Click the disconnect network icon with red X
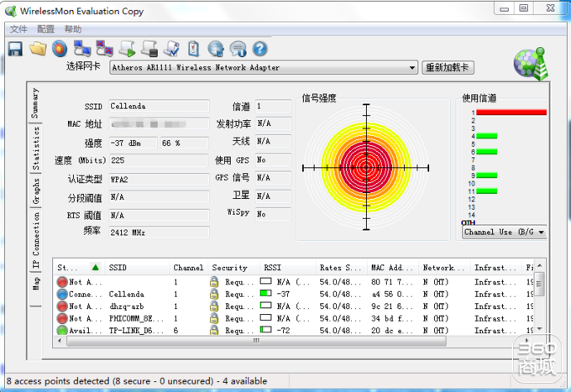The image size is (571, 392). pyautogui.click(x=104, y=49)
